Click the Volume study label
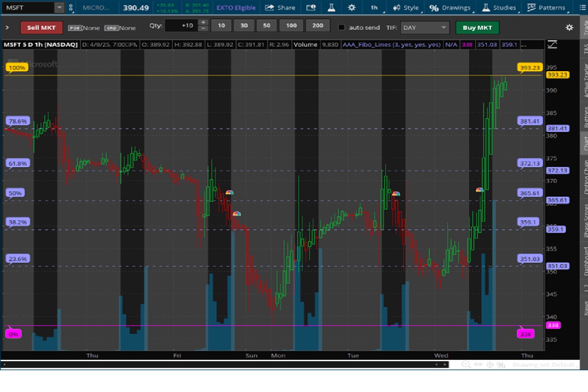Image resolution: width=588 pixels, height=392 pixels. pyautogui.click(x=306, y=44)
